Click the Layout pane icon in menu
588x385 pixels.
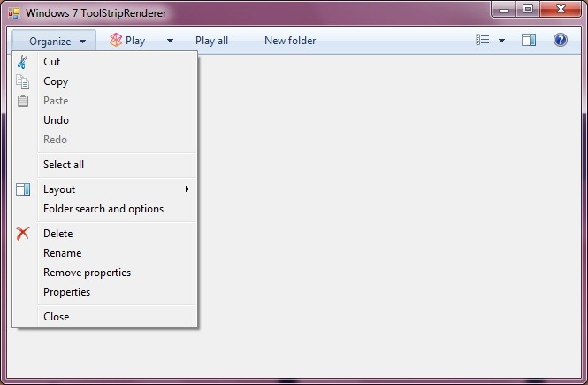[x=23, y=189]
